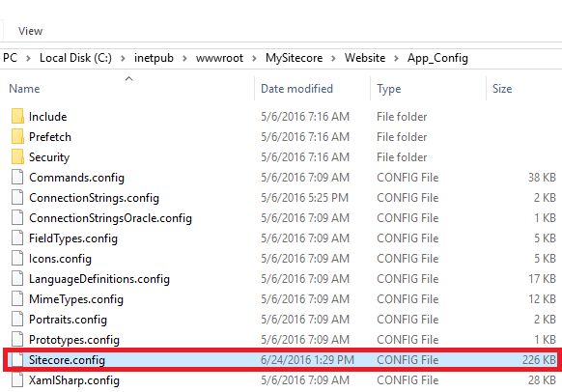Click the 12 KB size cell
This screenshot has width=562, height=392.
point(542,299)
